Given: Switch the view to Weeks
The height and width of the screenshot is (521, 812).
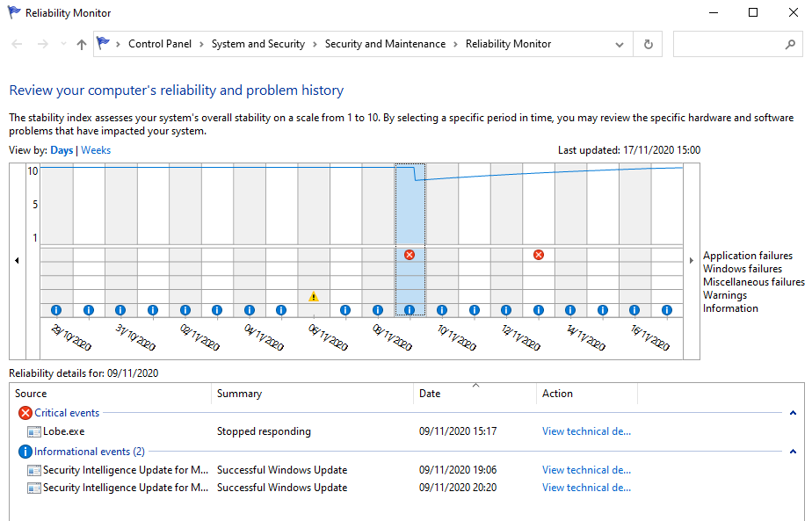Looking at the screenshot, I should click(x=95, y=149).
